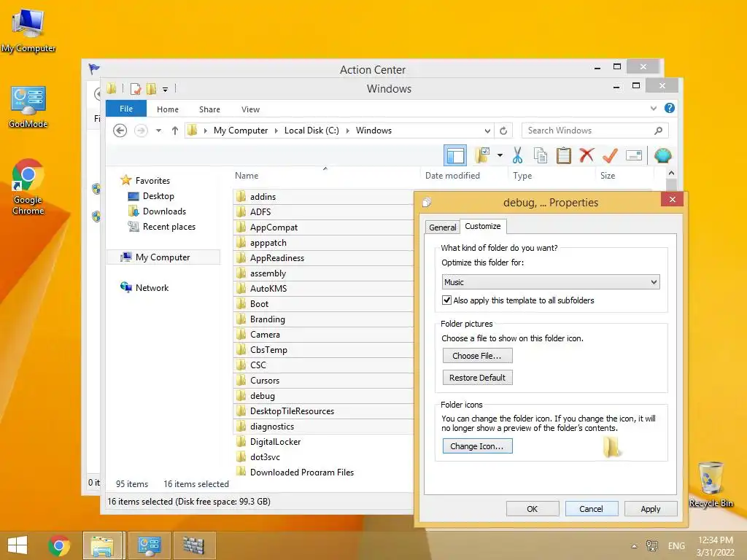Switch to the General properties tab

pyautogui.click(x=443, y=227)
